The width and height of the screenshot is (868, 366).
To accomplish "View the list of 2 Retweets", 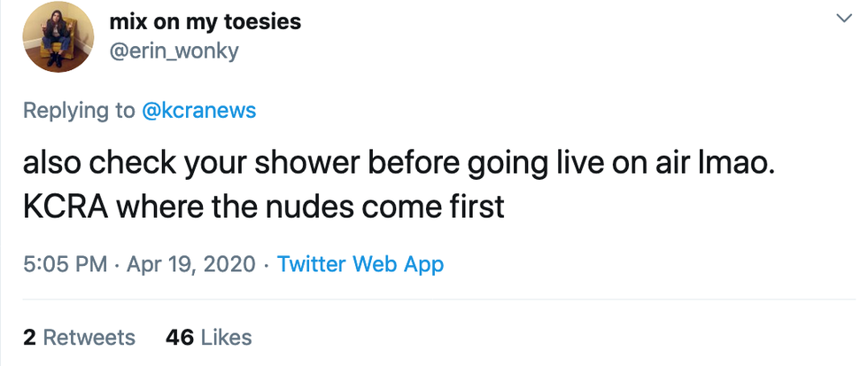I will [79, 338].
